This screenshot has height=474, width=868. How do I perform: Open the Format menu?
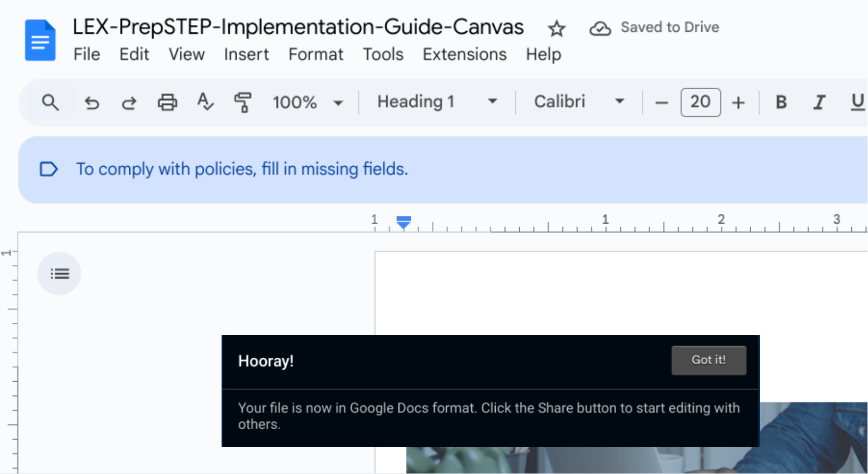(316, 54)
